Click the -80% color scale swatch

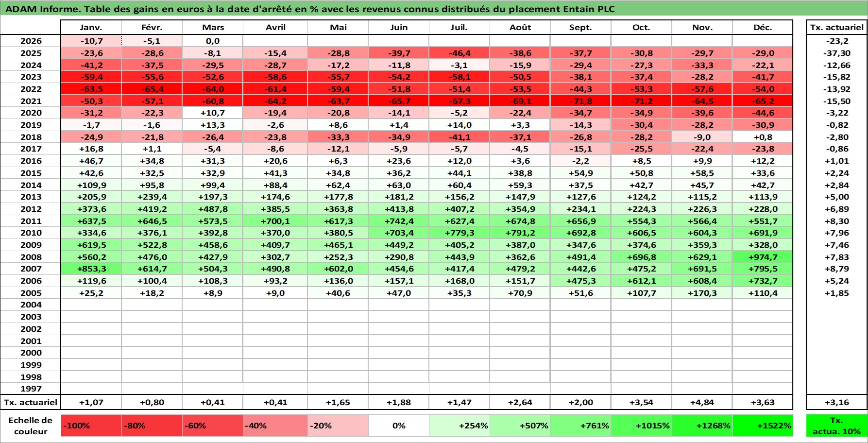pos(152,426)
